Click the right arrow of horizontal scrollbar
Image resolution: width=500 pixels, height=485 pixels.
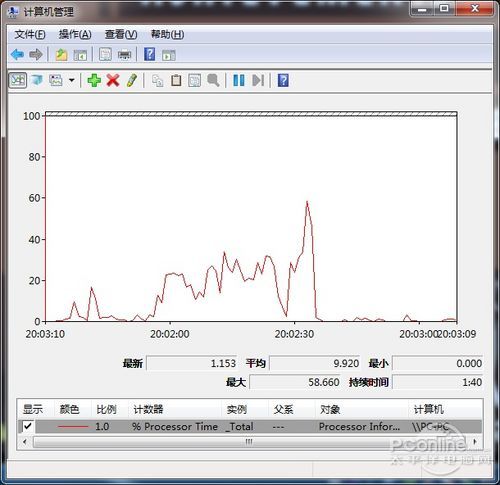(x=475, y=442)
